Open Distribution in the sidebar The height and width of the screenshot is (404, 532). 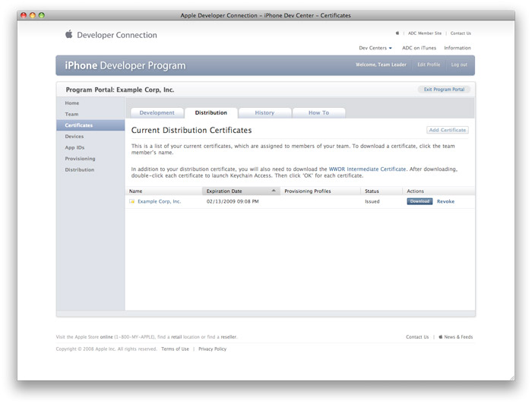tap(80, 170)
